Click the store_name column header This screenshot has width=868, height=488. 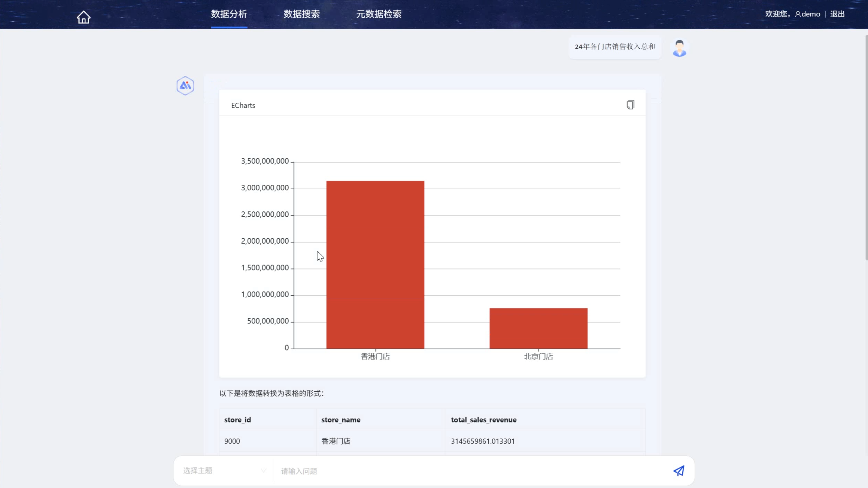(x=341, y=420)
